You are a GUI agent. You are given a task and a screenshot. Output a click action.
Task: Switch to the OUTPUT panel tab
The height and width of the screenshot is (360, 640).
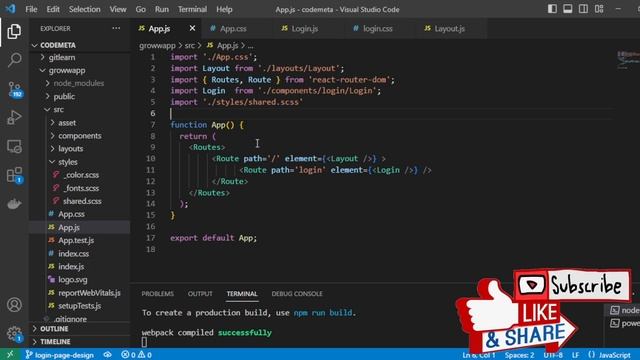200,293
